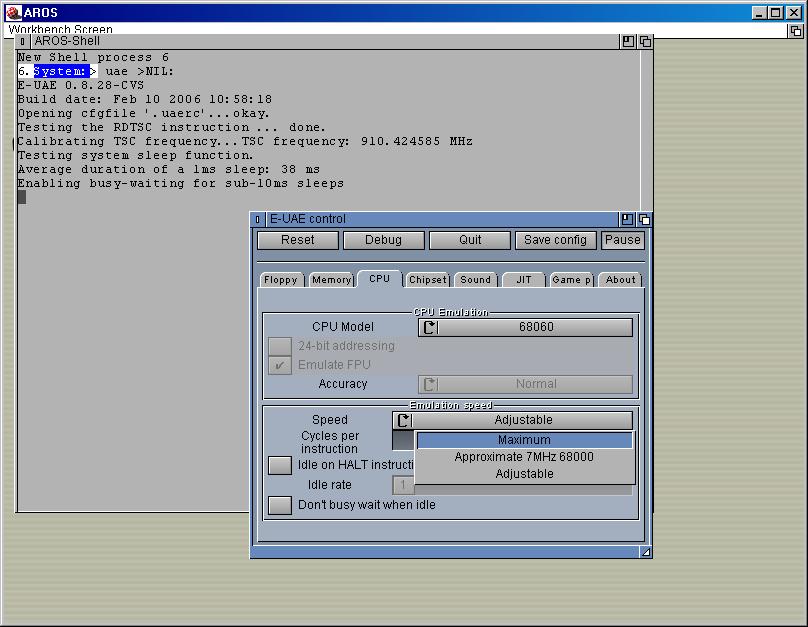Click the Workbench Screen depth gadget
This screenshot has height=627, width=808.
pyautogui.click(x=796, y=31)
